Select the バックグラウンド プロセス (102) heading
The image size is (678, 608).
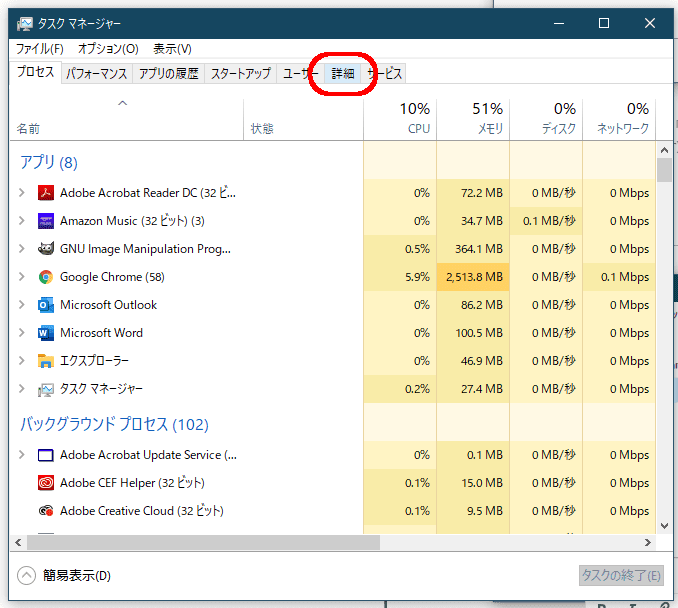pyautogui.click(x=115, y=424)
